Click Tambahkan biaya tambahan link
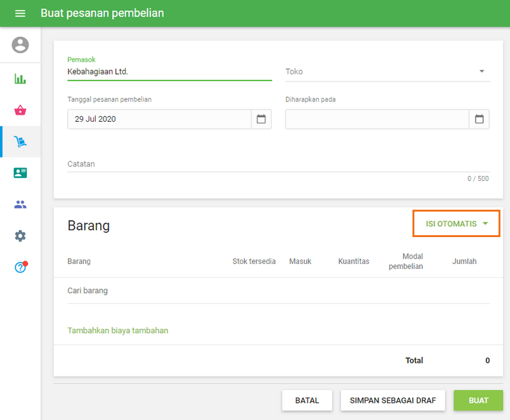Image resolution: width=510 pixels, height=420 pixels. 118,330
